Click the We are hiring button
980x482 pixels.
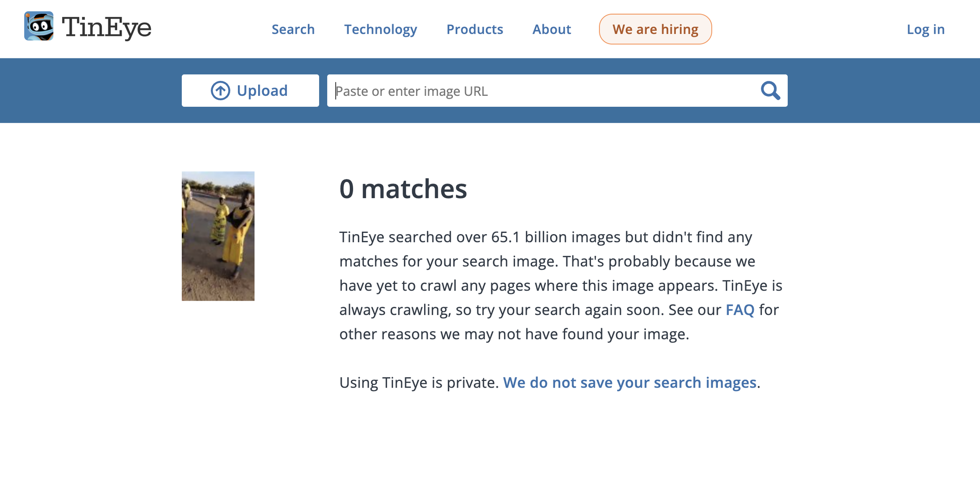655,29
